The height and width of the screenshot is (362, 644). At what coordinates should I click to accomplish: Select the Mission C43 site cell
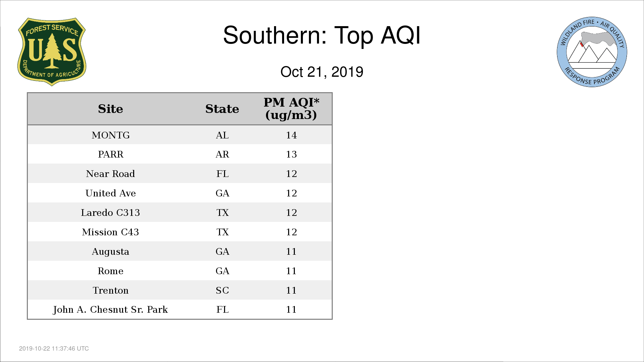(110, 232)
